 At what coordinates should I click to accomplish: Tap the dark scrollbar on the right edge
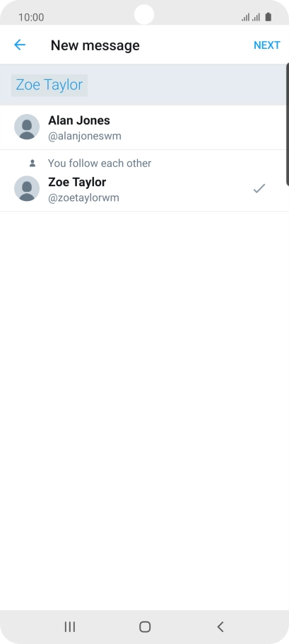pyautogui.click(x=288, y=125)
